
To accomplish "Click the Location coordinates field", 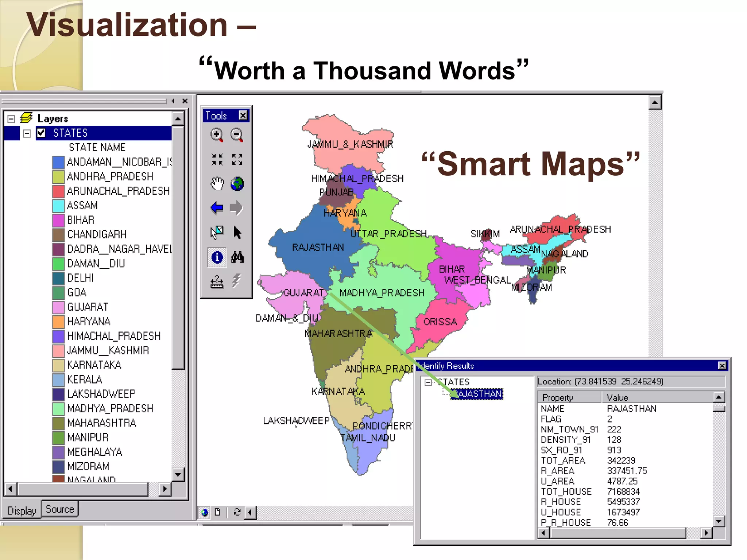I will point(631,381).
